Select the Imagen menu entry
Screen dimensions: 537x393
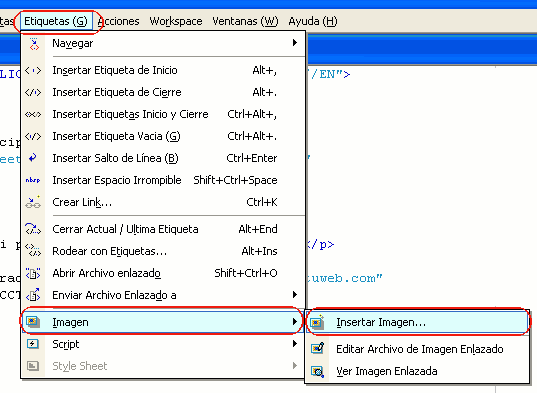[163, 322]
